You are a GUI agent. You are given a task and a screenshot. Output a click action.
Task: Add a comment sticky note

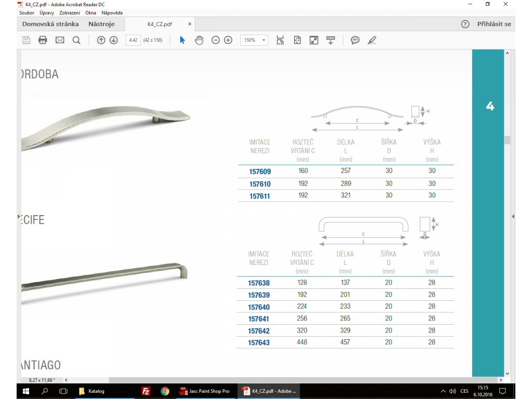pos(355,40)
